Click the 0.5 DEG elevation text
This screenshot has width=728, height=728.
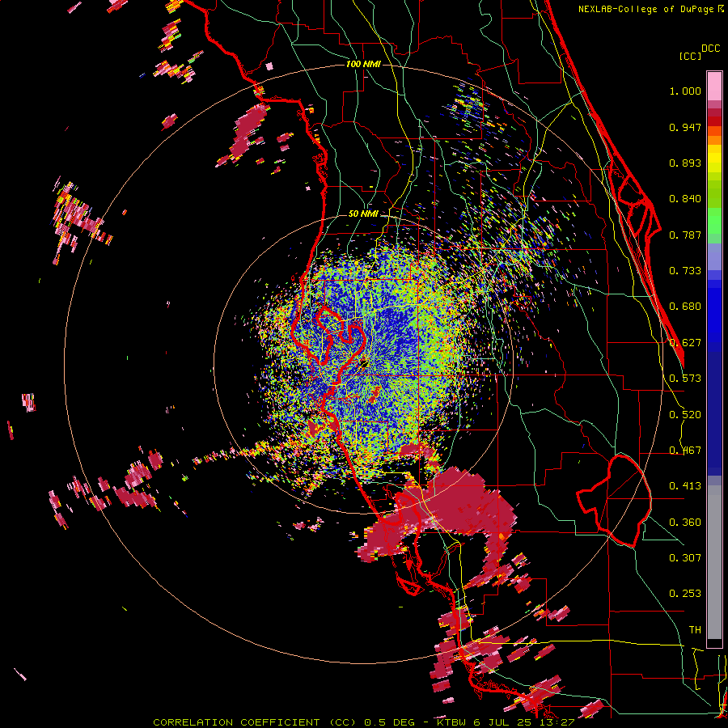(391, 722)
